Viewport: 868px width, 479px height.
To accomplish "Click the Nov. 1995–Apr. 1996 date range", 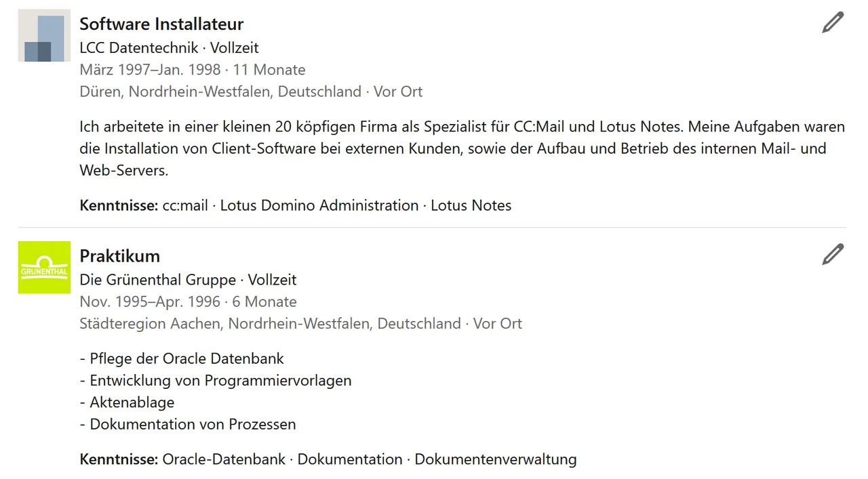I will [150, 301].
